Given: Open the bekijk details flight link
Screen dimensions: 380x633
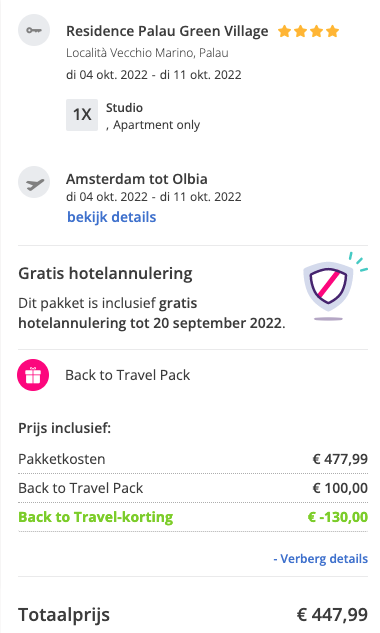Looking at the screenshot, I should [x=111, y=217].
